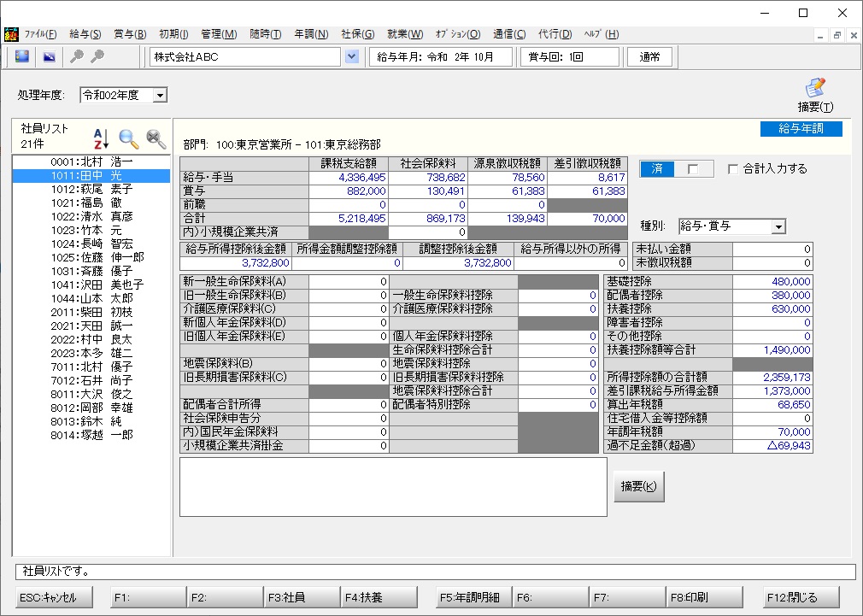
Task: Open the 処理年度 dropdown
Action: (x=160, y=95)
